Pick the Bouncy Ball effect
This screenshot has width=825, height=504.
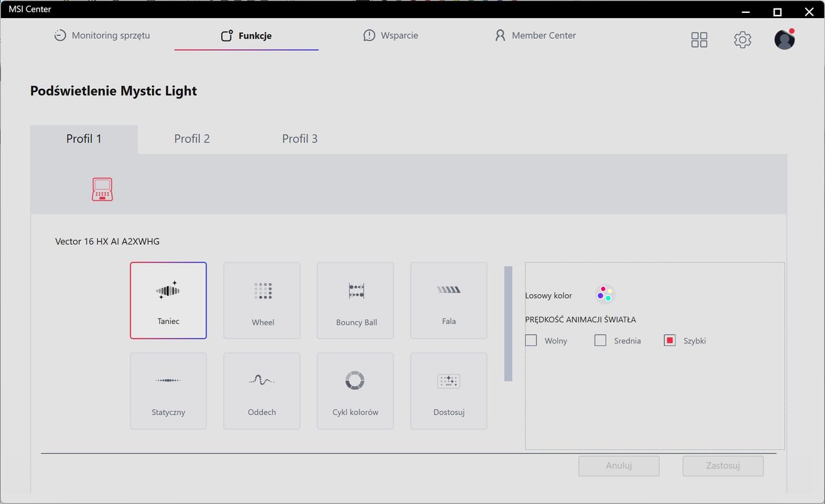[x=355, y=300]
